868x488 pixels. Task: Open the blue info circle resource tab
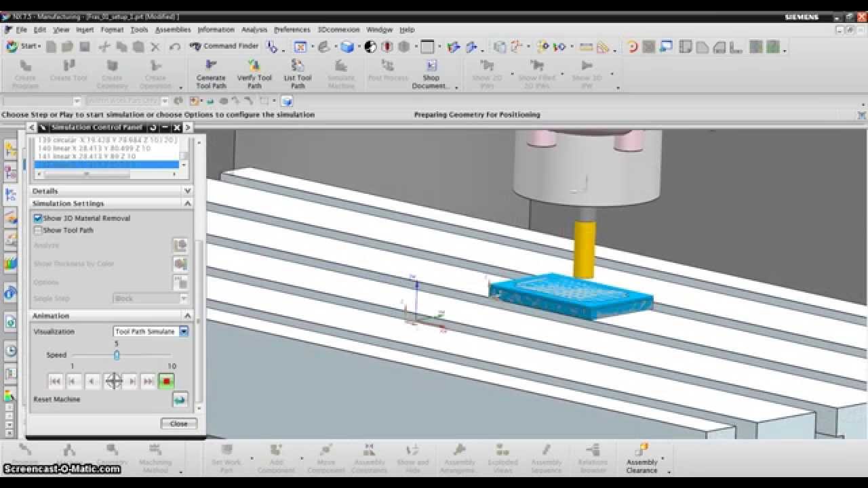[10, 293]
